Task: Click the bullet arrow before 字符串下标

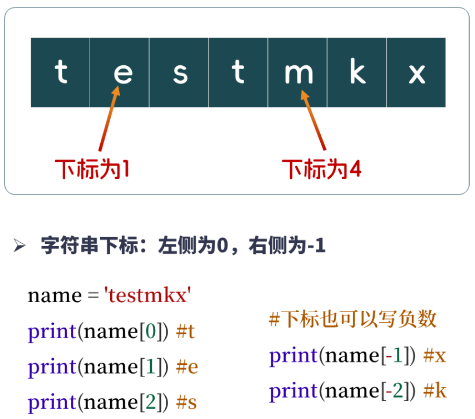Action: [19, 246]
